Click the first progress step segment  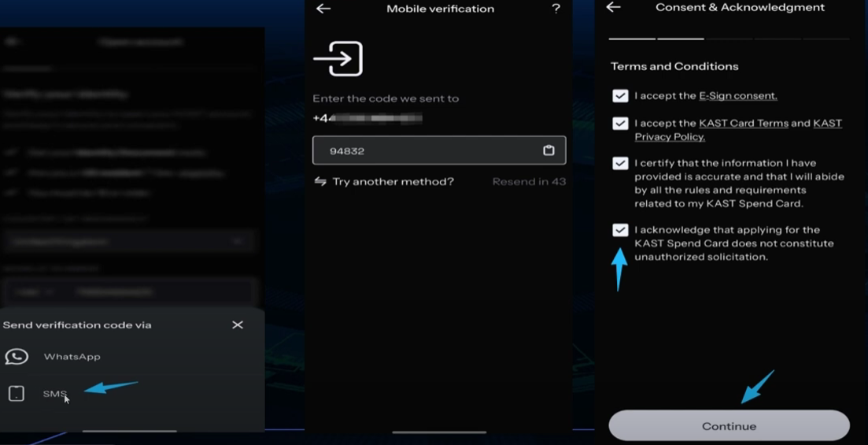point(632,38)
